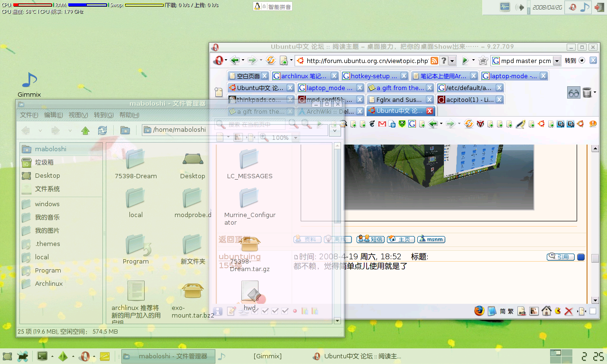Open the 帮助 menu in file manager
This screenshot has width=607, height=364.
click(x=129, y=115)
